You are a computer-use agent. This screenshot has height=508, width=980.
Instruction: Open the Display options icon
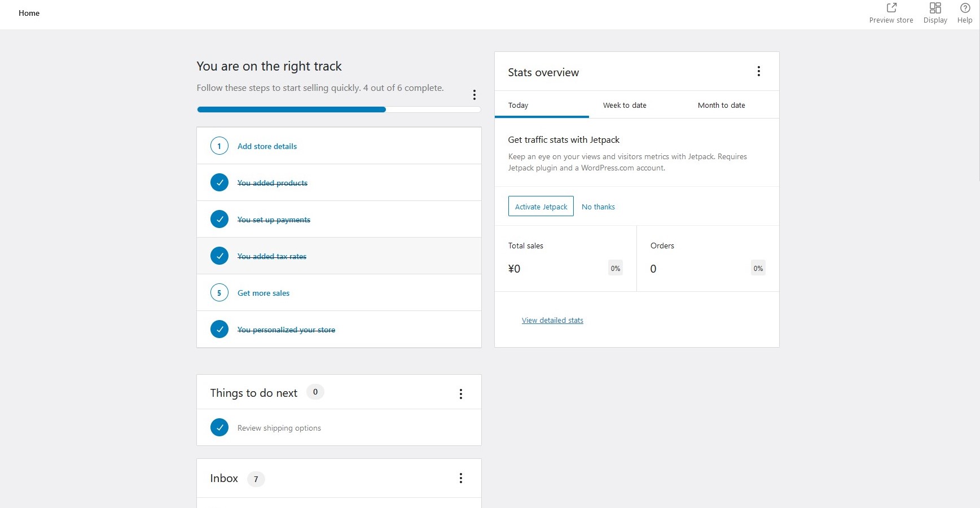(x=935, y=8)
